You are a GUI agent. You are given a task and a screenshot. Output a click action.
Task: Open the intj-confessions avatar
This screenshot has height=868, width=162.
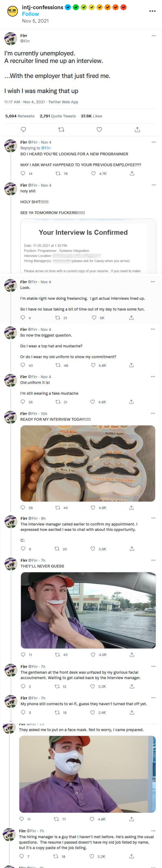click(12, 11)
